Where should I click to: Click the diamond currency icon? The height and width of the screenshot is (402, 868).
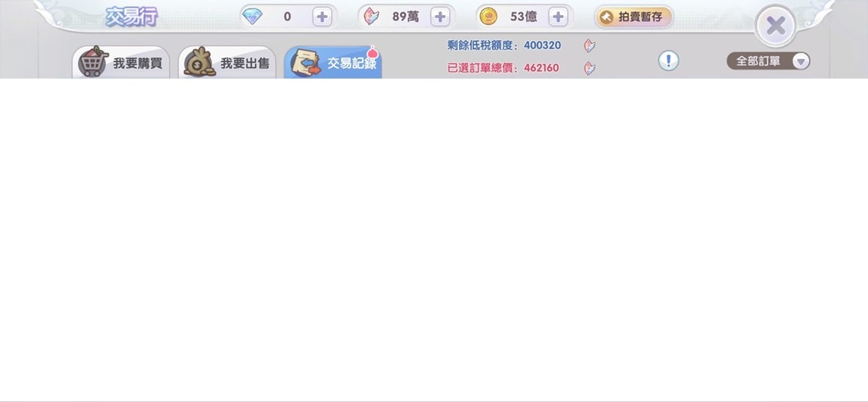252,17
